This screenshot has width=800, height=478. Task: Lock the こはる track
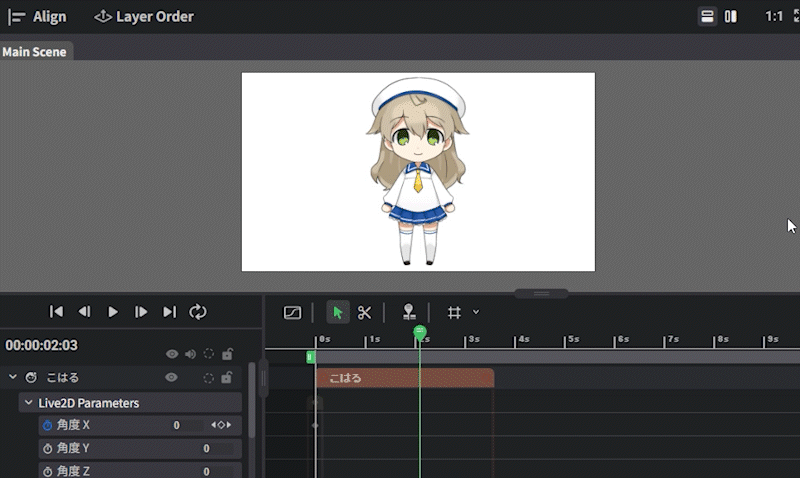pos(227,378)
